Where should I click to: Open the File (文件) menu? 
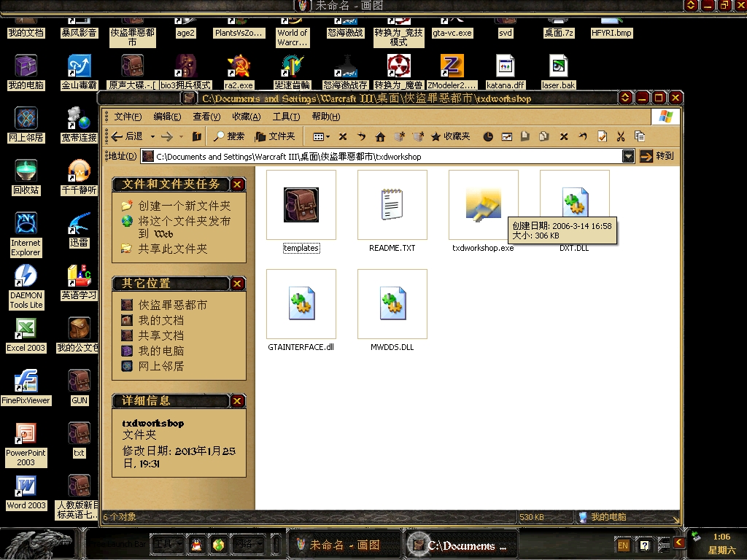(128, 117)
